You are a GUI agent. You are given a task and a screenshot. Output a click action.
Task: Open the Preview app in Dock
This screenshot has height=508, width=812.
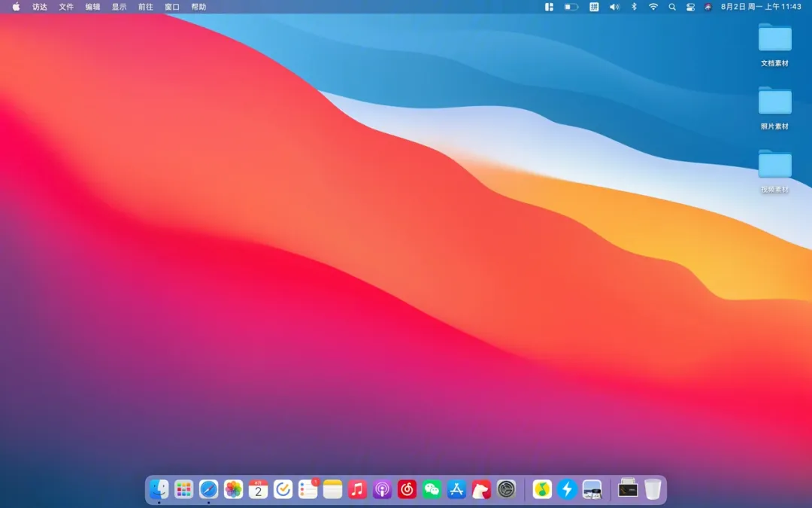tap(592, 489)
